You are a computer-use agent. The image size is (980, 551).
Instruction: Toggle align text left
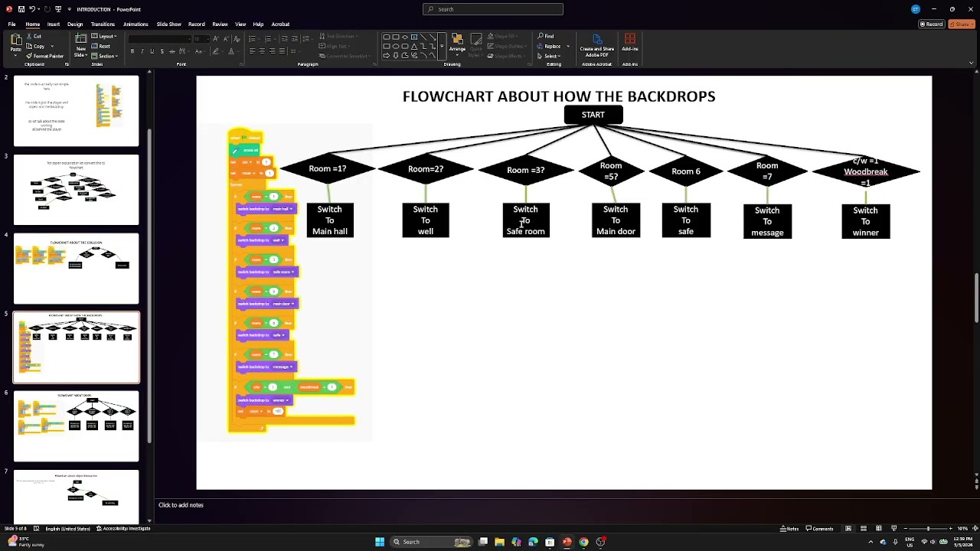tap(252, 51)
